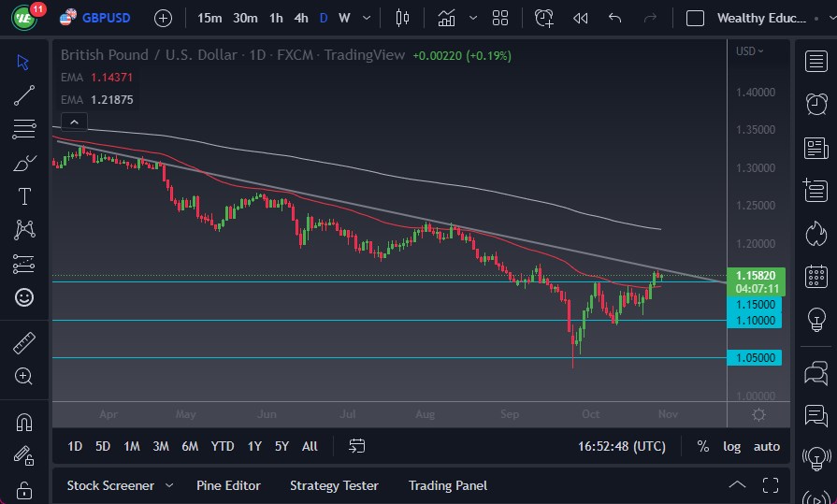Set chart range to YTD

223,446
